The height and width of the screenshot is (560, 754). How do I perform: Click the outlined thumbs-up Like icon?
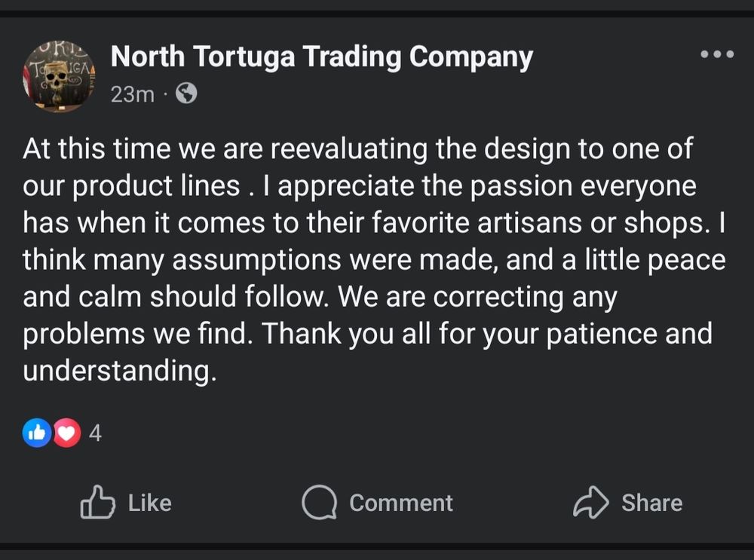pyautogui.click(x=97, y=502)
